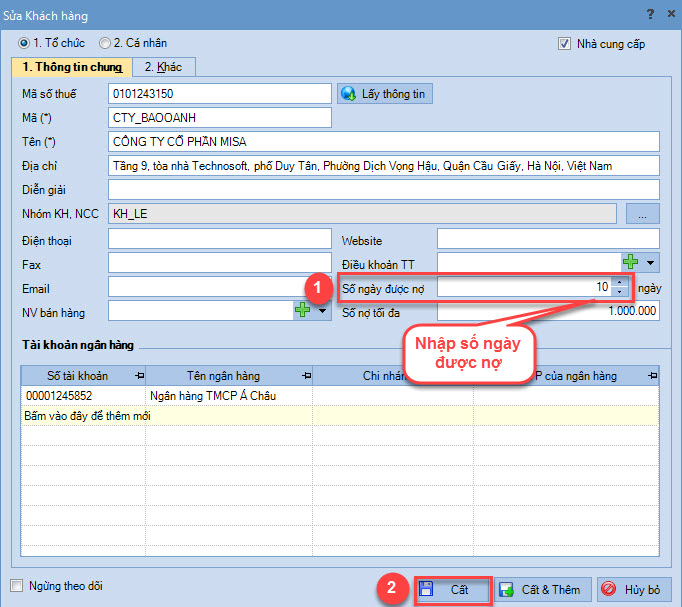The height and width of the screenshot is (607, 682).
Task: Click the globe icon on Lấy thông tin
Action: pyautogui.click(x=348, y=94)
